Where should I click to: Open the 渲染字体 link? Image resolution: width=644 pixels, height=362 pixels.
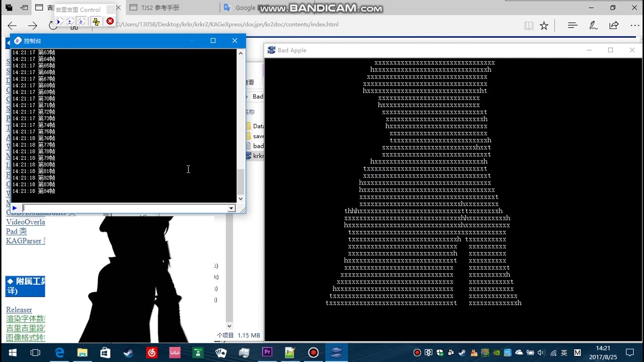pos(25,319)
